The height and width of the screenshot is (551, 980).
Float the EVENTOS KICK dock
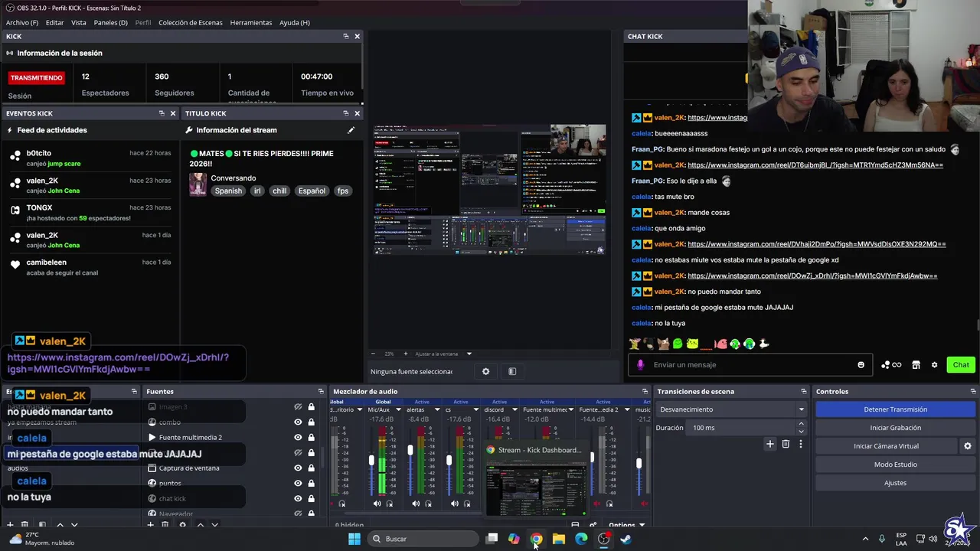(x=162, y=113)
